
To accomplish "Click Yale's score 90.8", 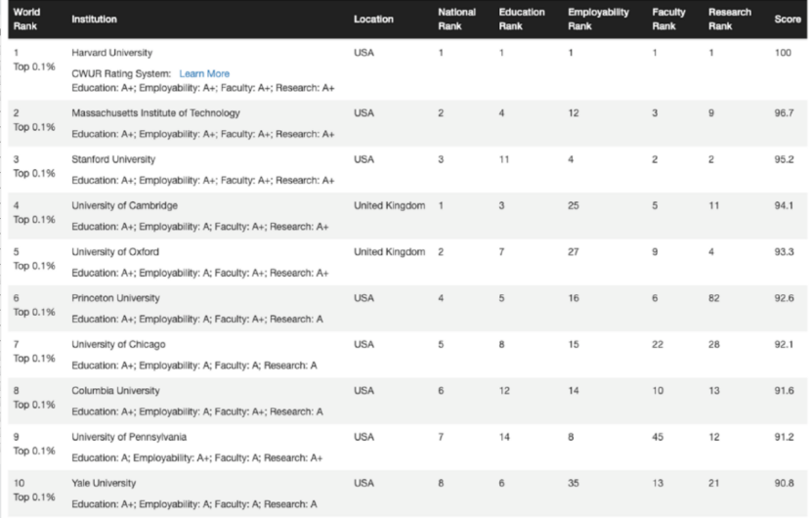I will (784, 483).
